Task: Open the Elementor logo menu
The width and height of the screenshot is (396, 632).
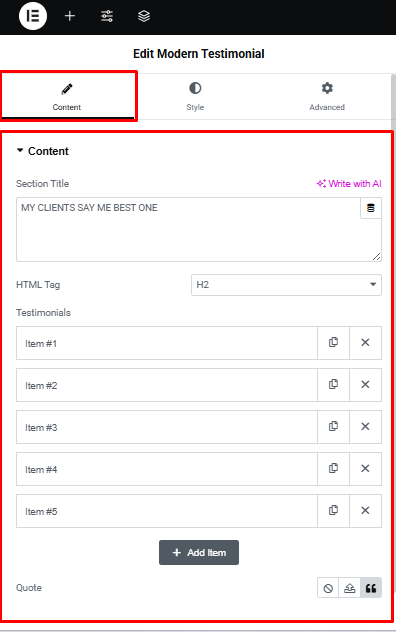Action: (33, 16)
